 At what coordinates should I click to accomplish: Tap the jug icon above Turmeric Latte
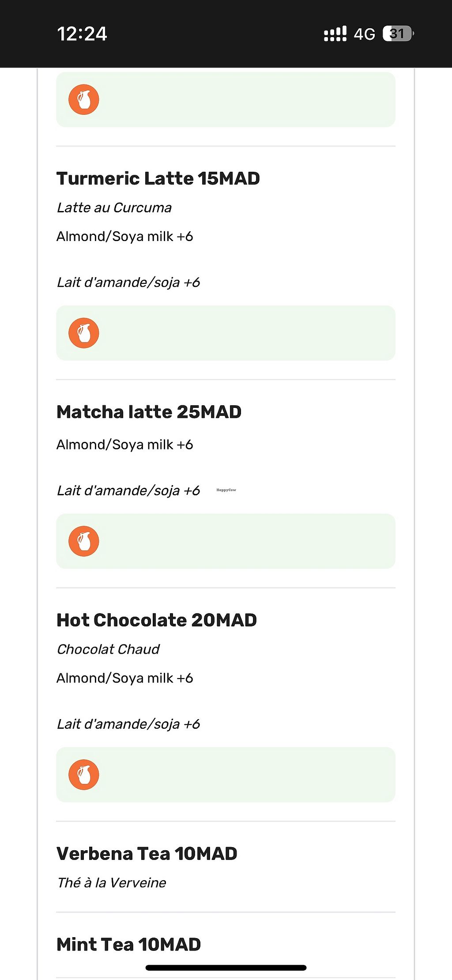pos(84,100)
